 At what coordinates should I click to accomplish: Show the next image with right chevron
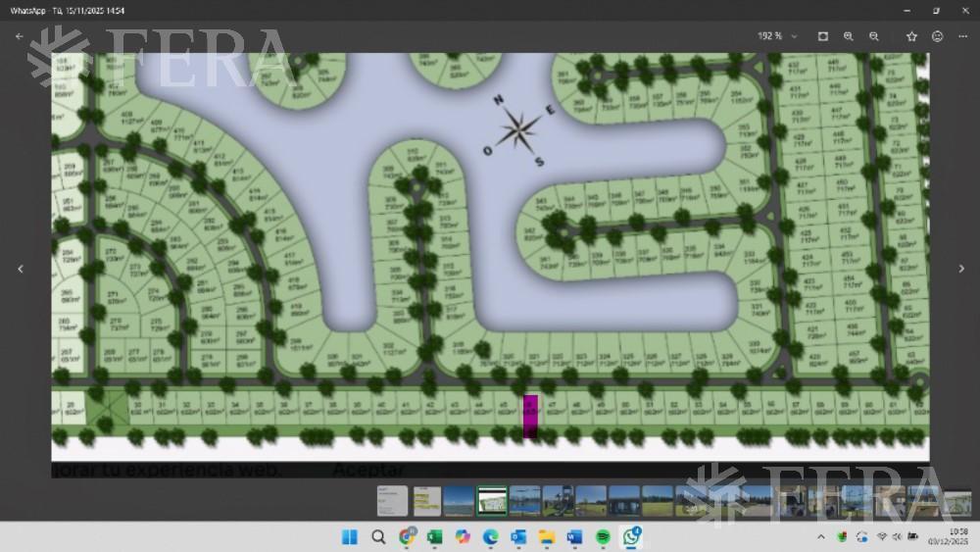(961, 269)
